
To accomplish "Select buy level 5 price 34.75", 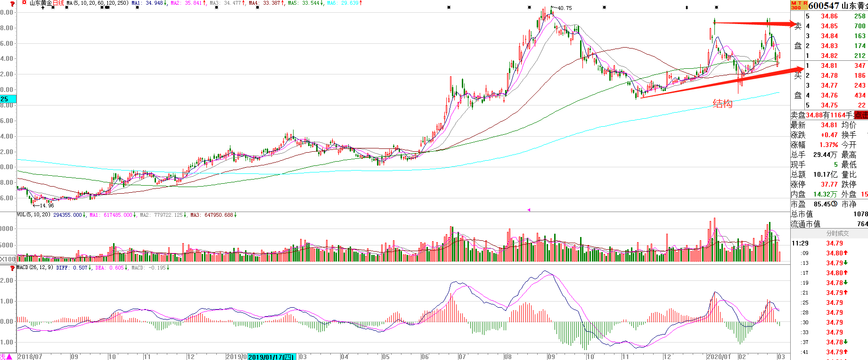I will (x=829, y=105).
